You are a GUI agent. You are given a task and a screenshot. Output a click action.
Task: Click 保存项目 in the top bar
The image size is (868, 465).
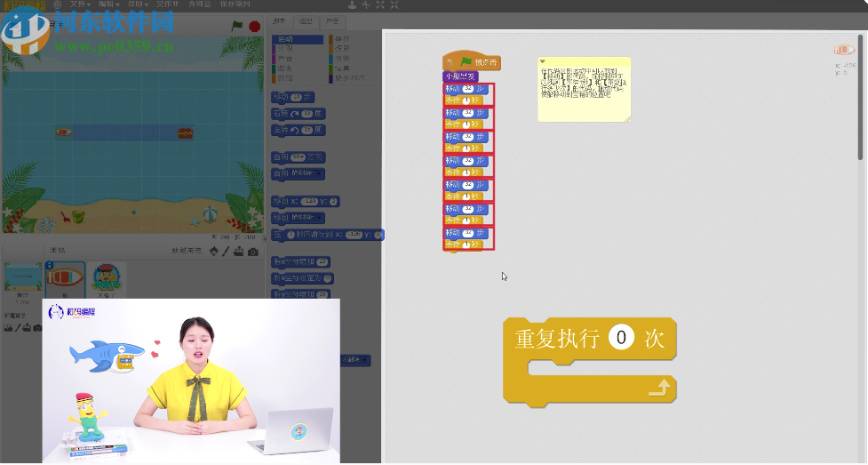coord(235,4)
